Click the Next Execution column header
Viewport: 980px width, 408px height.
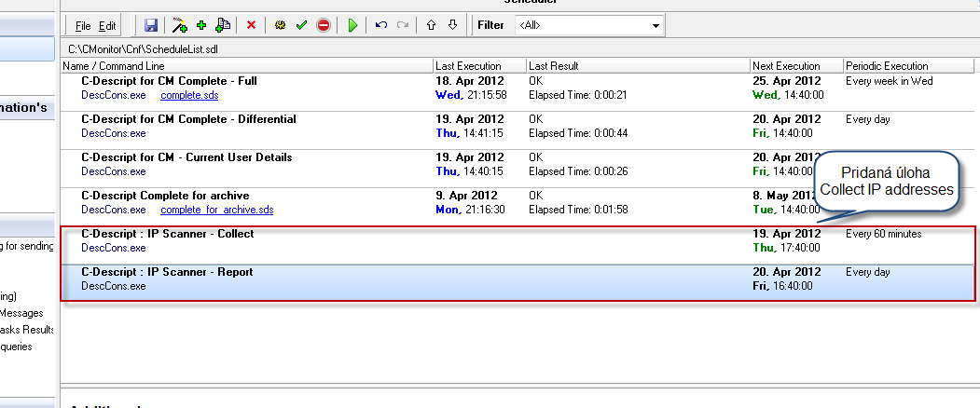coord(797,65)
